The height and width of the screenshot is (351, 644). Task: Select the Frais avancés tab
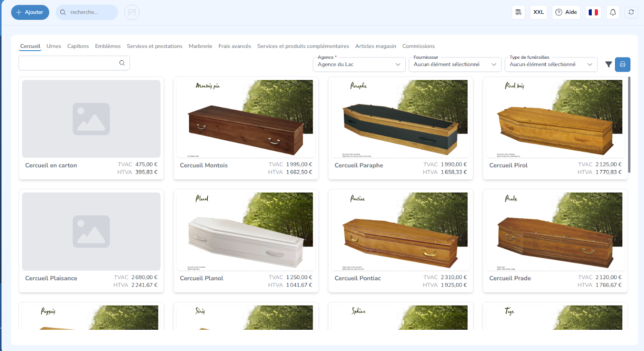pos(235,46)
